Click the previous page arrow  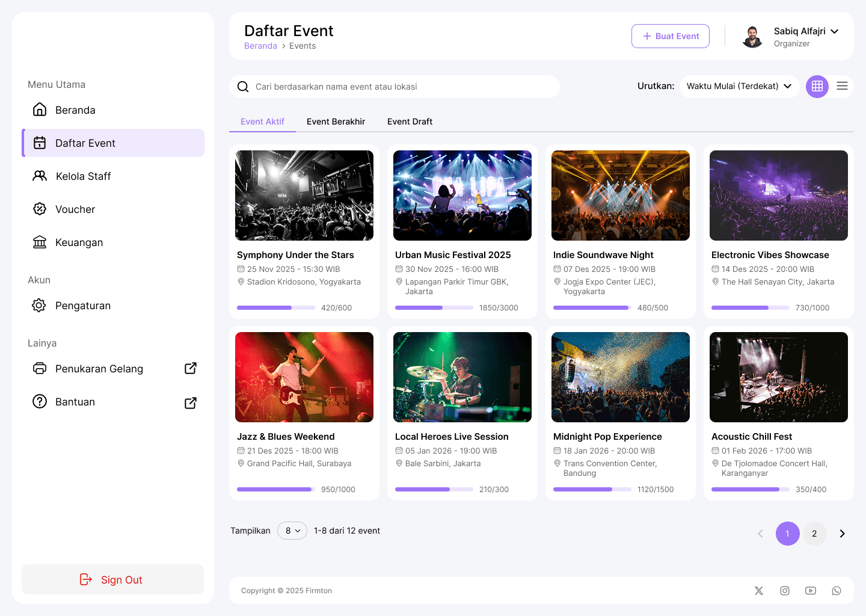point(760,534)
